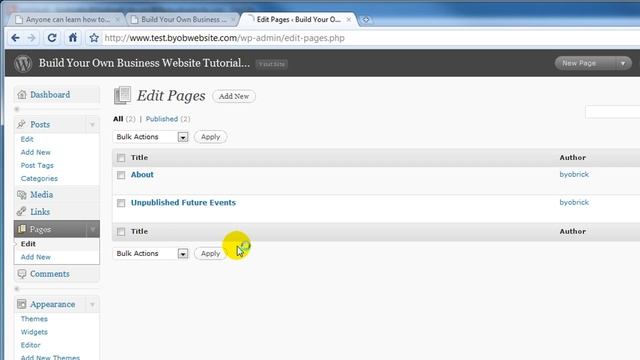Viewport: 640px width, 360px height.
Task: Open the About page title link
Action: 142,175
